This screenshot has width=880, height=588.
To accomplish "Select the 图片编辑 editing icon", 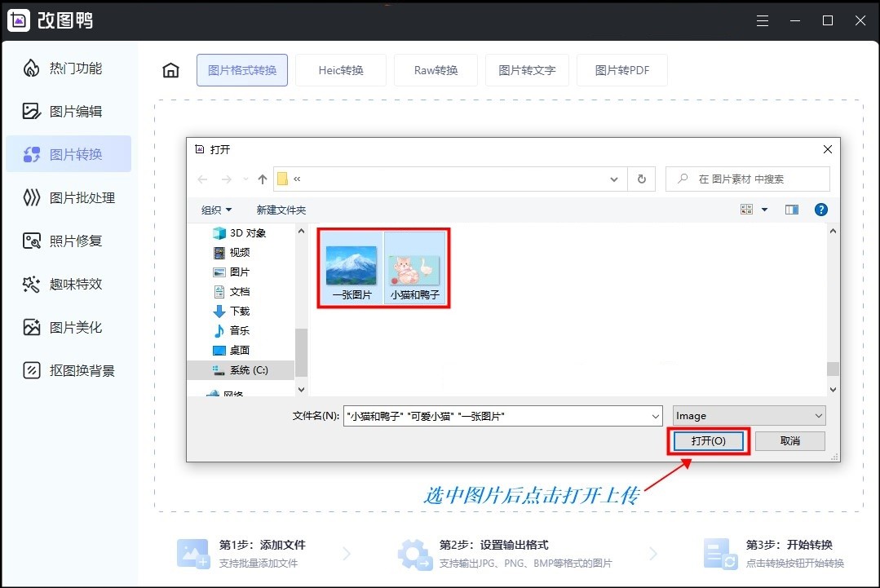I will pyautogui.click(x=33, y=112).
